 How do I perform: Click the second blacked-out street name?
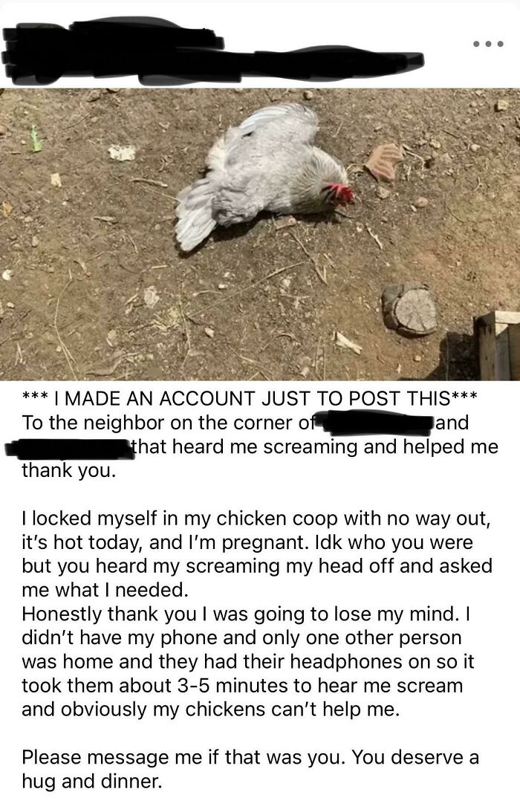(68, 447)
